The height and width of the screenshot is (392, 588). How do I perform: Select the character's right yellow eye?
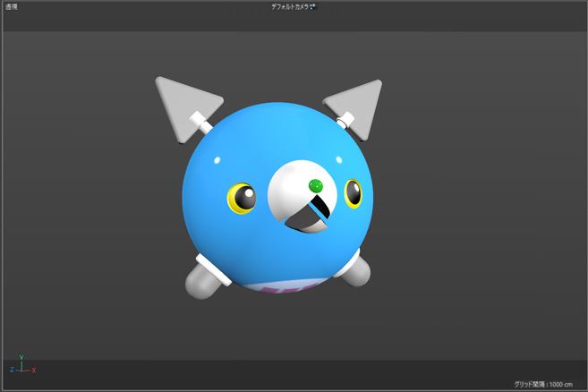[354, 193]
